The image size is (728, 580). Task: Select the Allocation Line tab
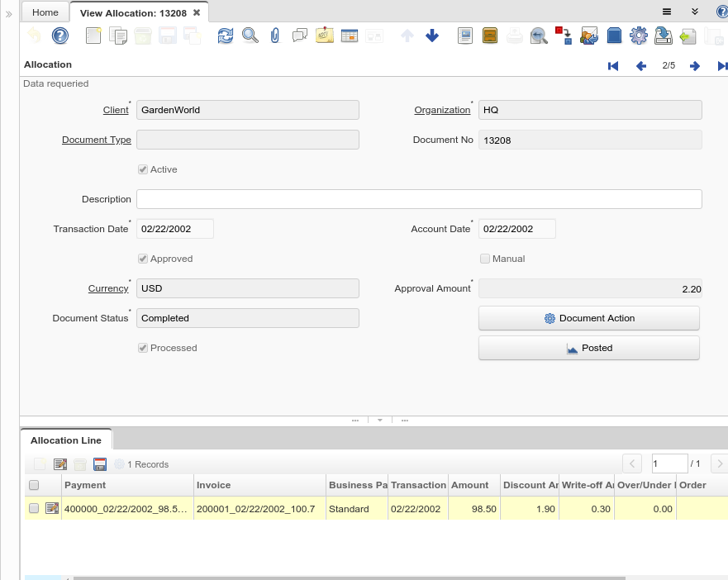[66, 440]
